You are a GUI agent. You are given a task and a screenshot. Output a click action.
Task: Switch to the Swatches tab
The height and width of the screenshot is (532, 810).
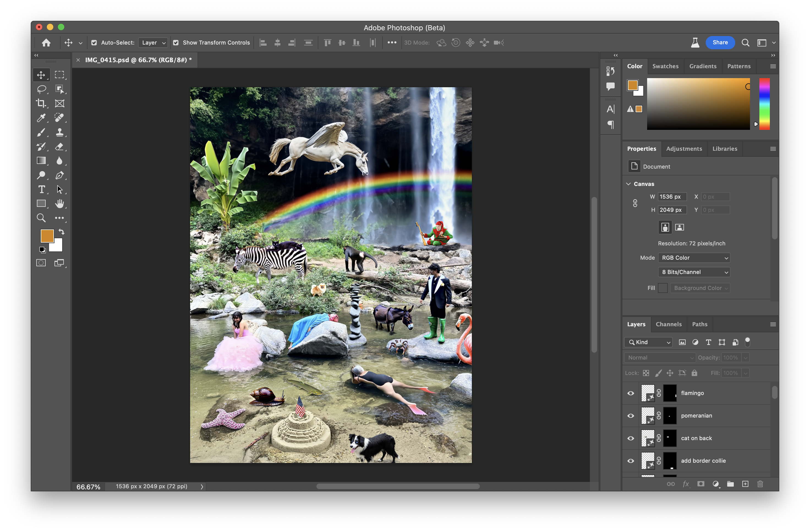click(x=665, y=66)
